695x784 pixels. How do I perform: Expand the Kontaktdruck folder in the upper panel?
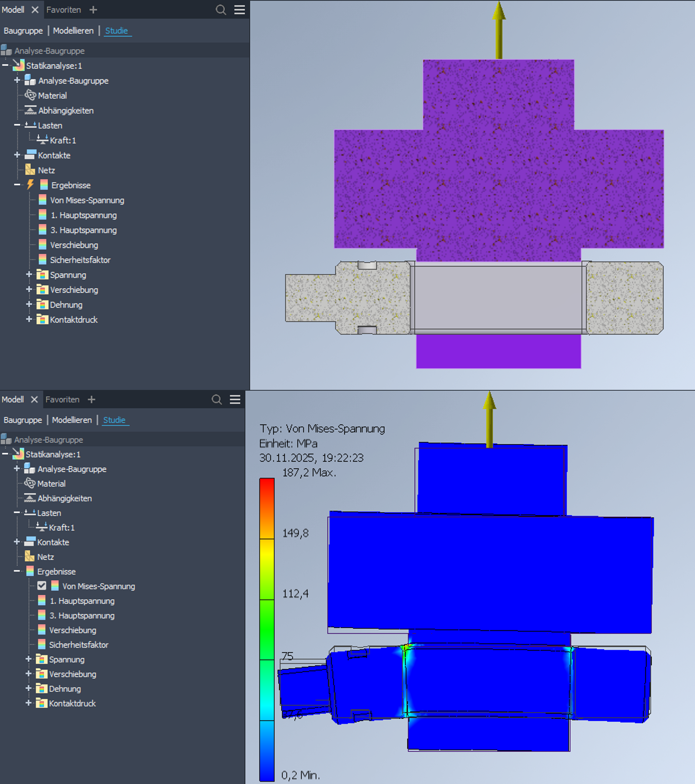29,319
